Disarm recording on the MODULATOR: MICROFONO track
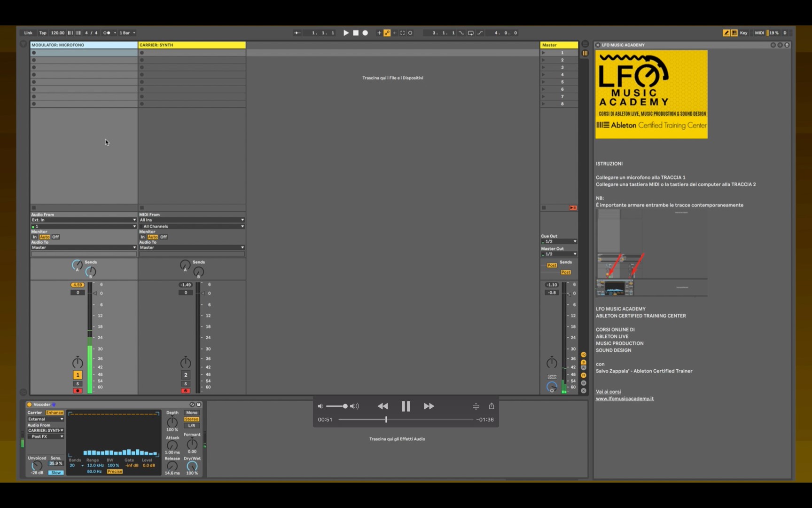812x508 pixels. [x=78, y=391]
